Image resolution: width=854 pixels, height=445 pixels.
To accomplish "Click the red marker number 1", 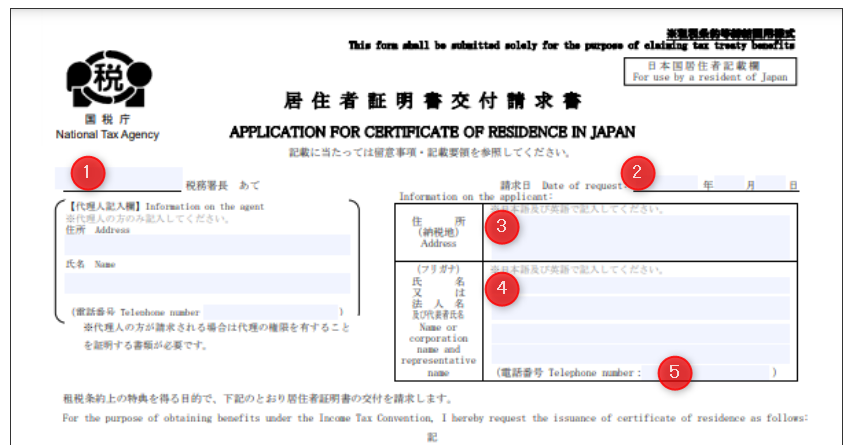I will point(87,172).
